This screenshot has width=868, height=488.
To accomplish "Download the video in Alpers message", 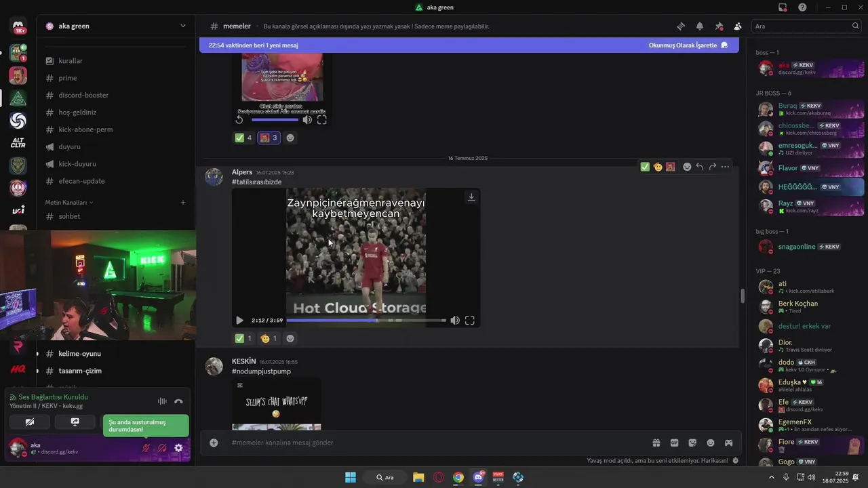I will (x=471, y=197).
